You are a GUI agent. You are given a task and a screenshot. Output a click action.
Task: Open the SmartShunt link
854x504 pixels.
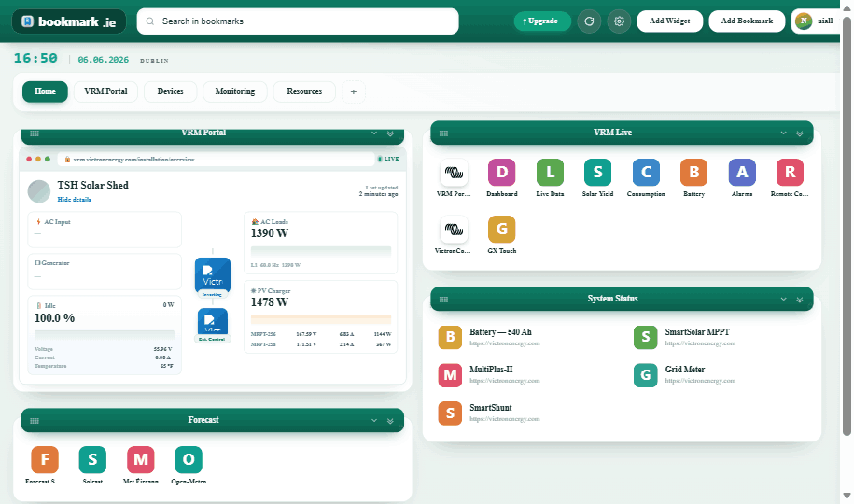coord(491,408)
